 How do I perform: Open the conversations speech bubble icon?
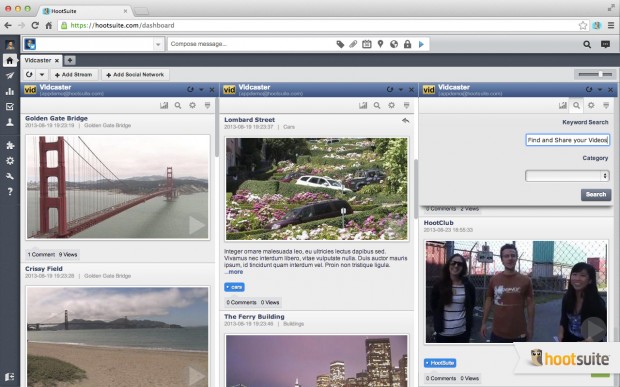605,44
